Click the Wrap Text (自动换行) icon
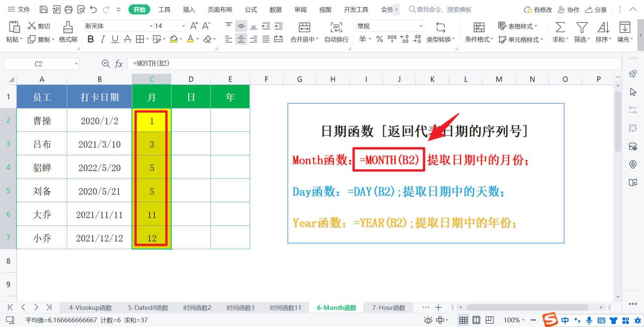 coord(336,33)
